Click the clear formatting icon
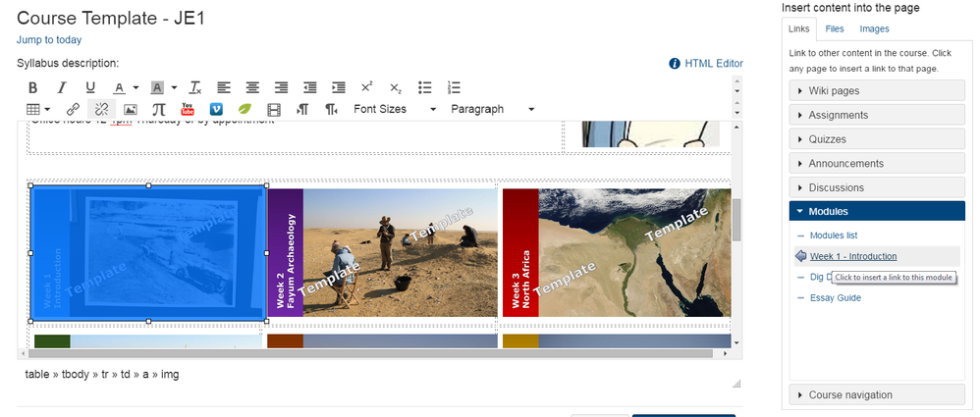The height and width of the screenshot is (417, 980). [195, 87]
